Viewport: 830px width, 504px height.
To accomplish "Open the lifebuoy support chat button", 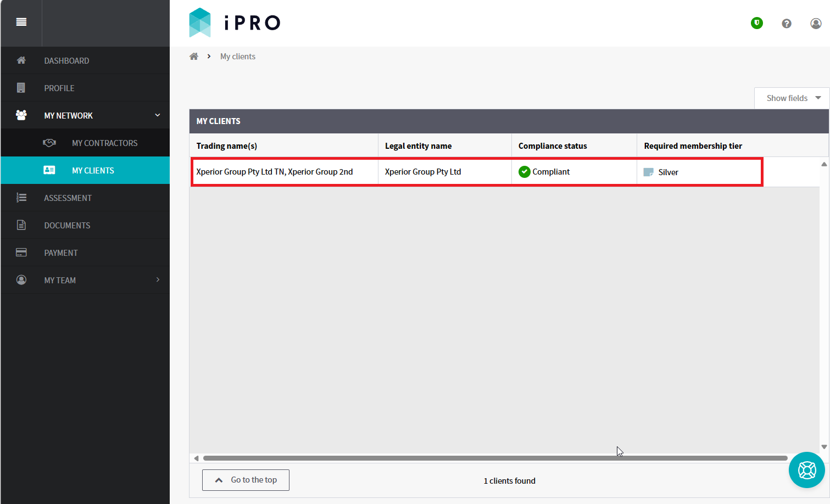I will [x=807, y=470].
